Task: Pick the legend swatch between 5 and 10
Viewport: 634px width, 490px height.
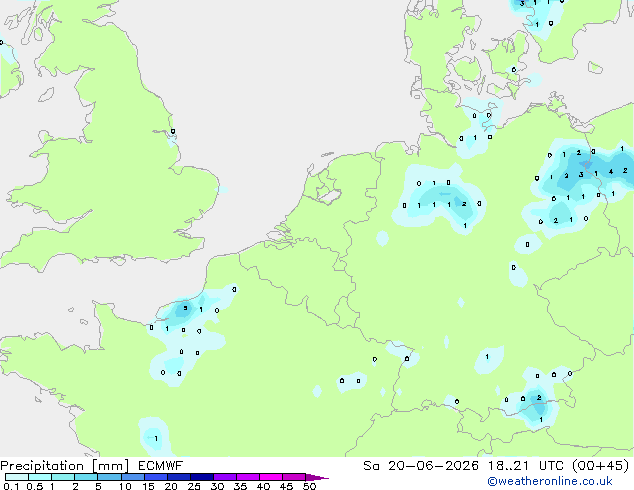Action: click(x=109, y=477)
